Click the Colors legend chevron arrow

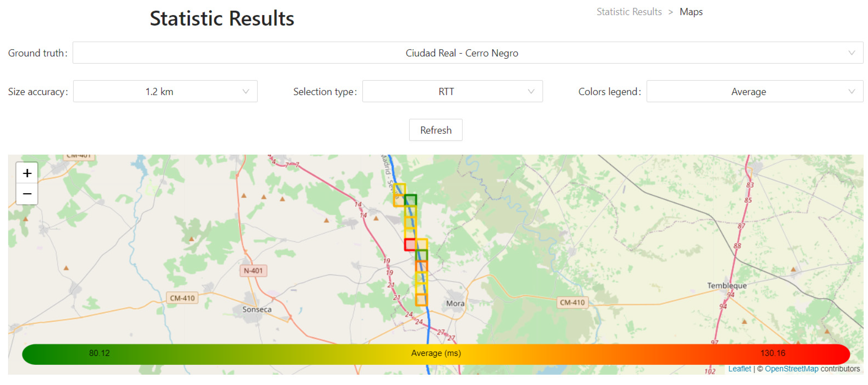coord(852,92)
